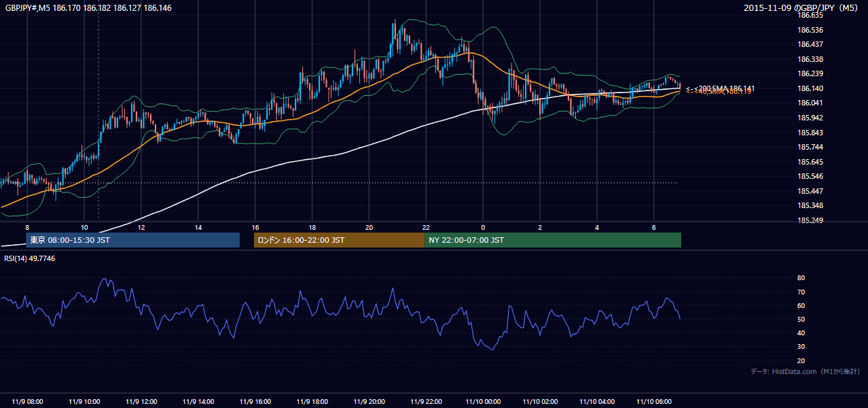Click the 11/10 00:00 time label
The height and width of the screenshot is (408, 868).
tap(484, 401)
